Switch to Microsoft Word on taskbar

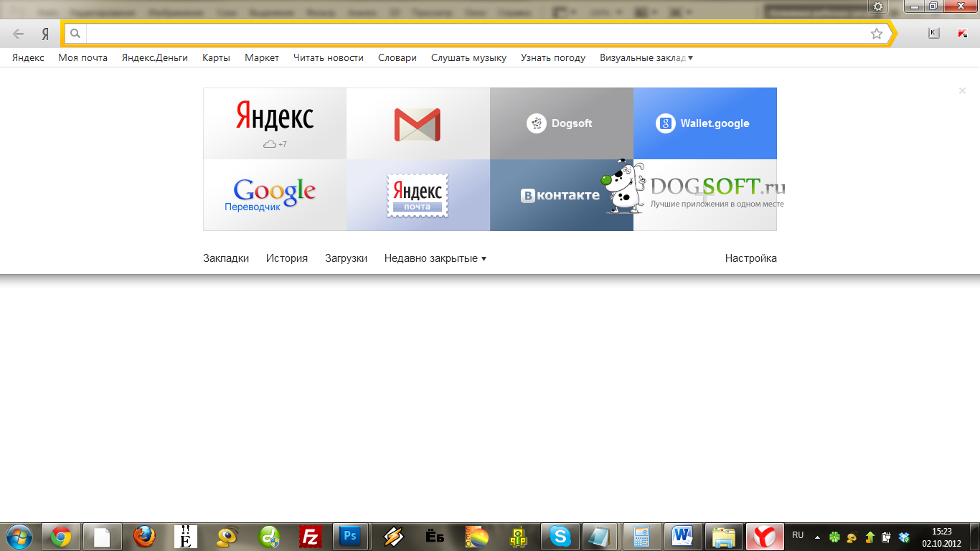point(682,537)
